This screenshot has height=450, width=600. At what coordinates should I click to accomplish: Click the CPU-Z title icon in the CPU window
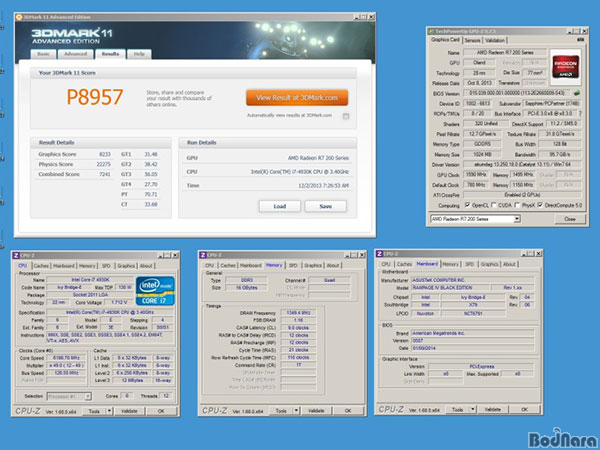tap(16, 255)
